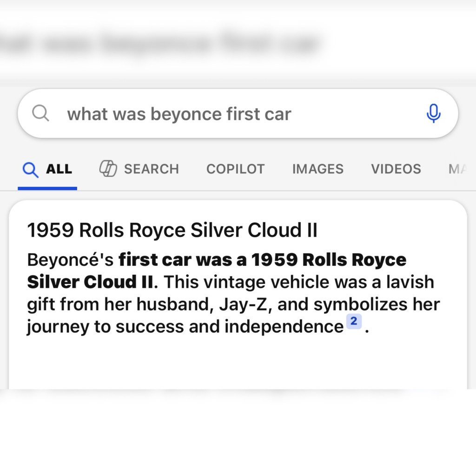Focus the 'what was beyonce first car' field

coord(238,113)
